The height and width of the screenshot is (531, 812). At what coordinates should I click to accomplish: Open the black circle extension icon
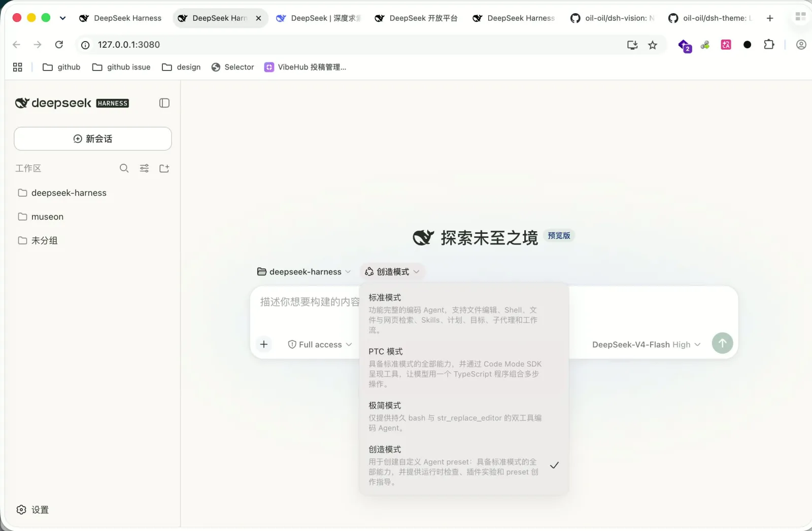747,45
